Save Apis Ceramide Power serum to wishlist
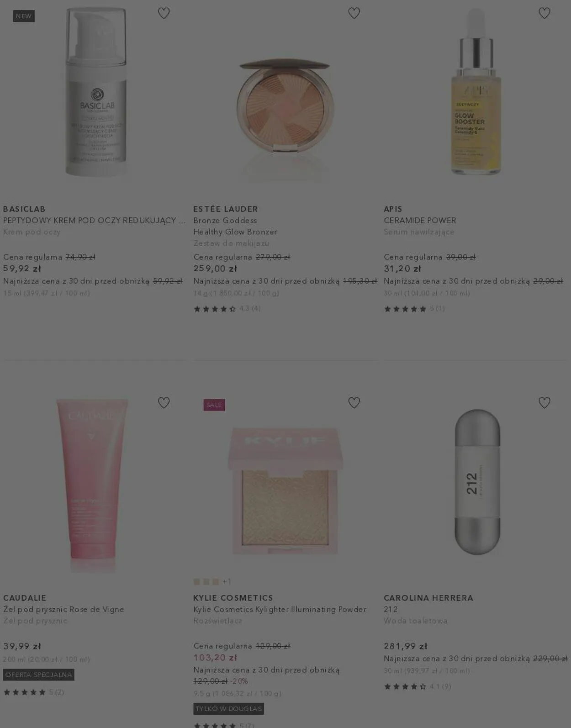Viewport: 571px width, 728px height. tap(545, 13)
